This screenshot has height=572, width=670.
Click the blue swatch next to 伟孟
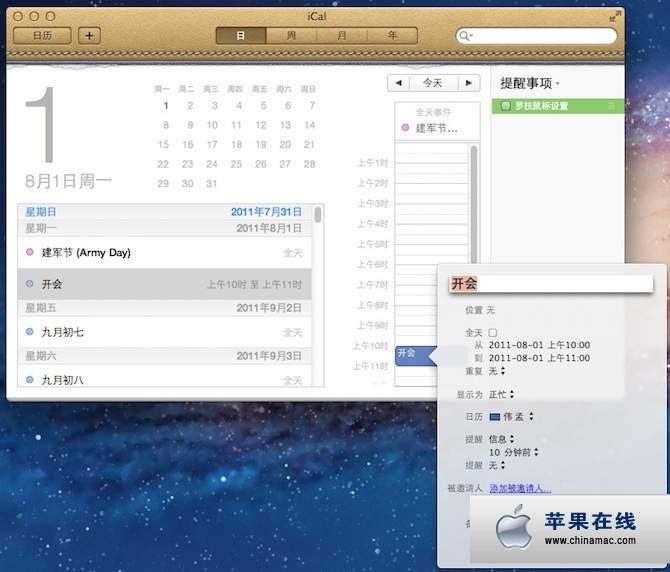pyautogui.click(x=494, y=417)
